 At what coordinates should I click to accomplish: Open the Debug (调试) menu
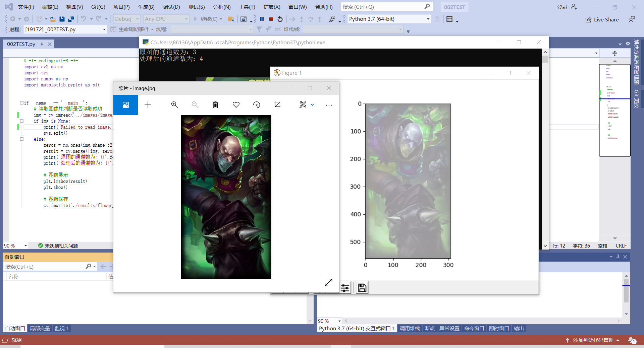coord(171,7)
